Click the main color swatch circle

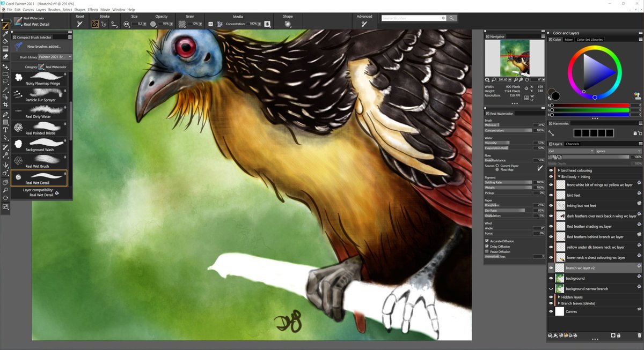coord(555,96)
